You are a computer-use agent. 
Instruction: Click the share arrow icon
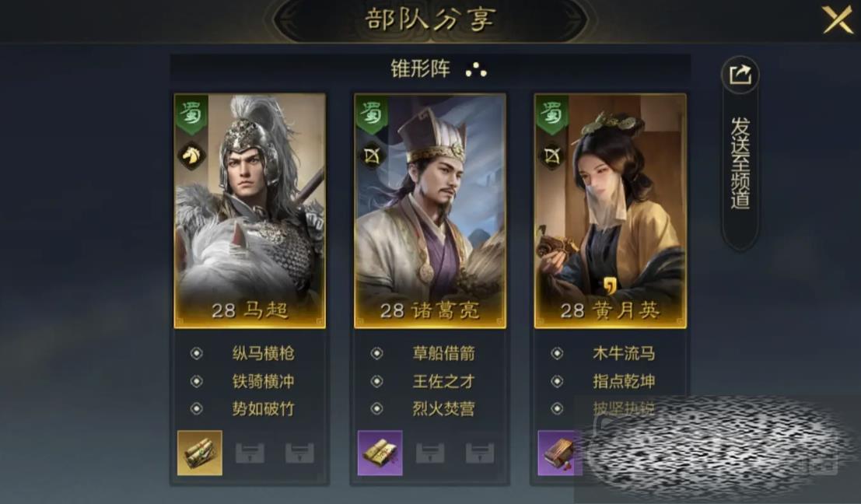740,75
